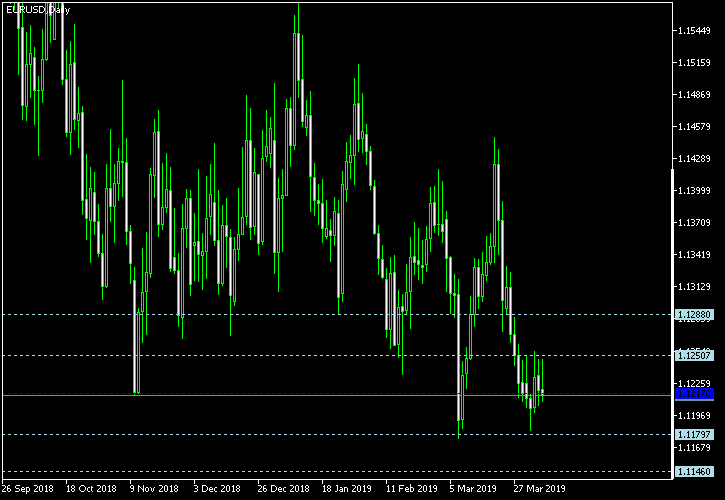Click the 1.14289 price axis label
This screenshot has height=500, width=725.
pos(694,159)
